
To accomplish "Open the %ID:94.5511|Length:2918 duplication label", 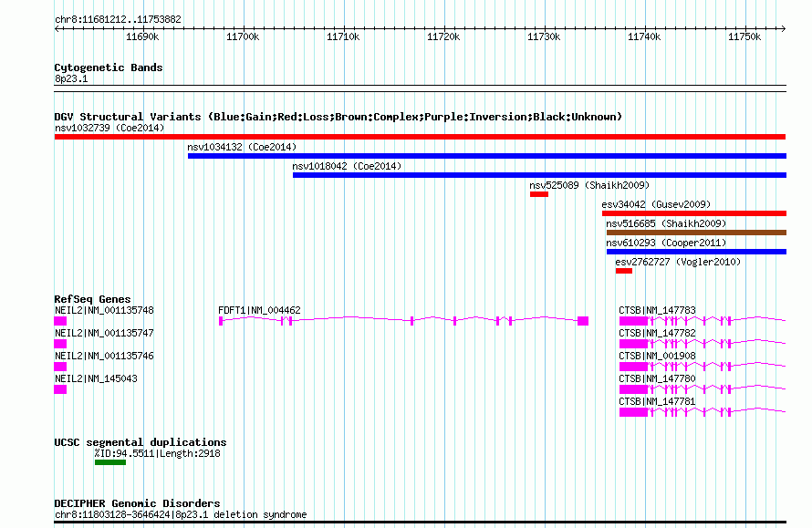I will pos(158,453).
